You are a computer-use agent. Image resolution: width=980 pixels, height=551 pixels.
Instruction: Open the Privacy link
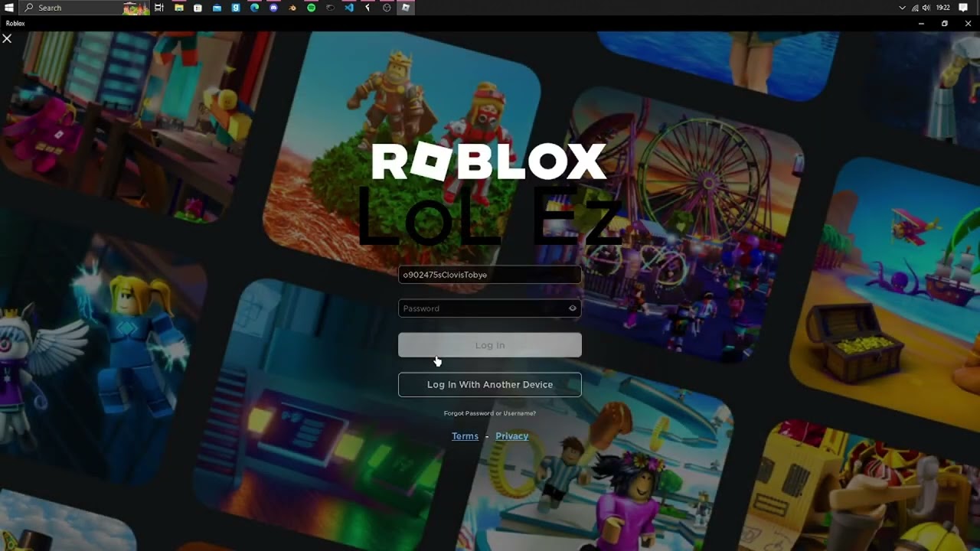tap(512, 436)
